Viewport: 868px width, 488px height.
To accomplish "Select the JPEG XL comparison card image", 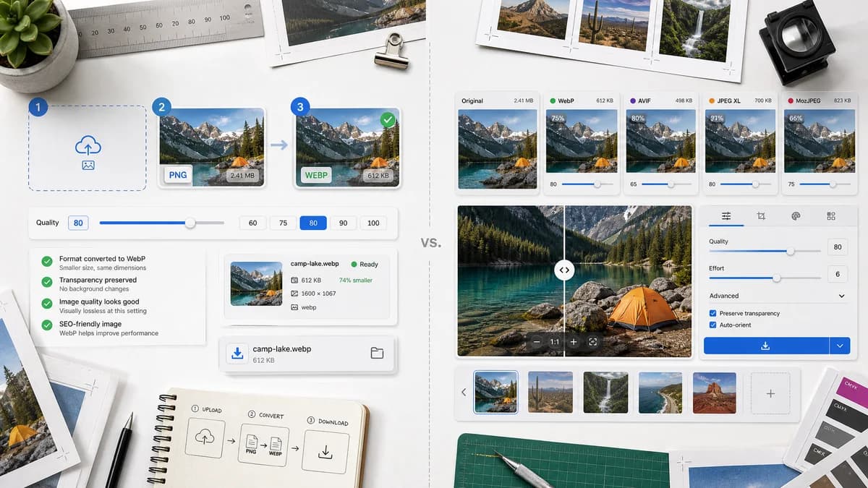I will point(739,140).
